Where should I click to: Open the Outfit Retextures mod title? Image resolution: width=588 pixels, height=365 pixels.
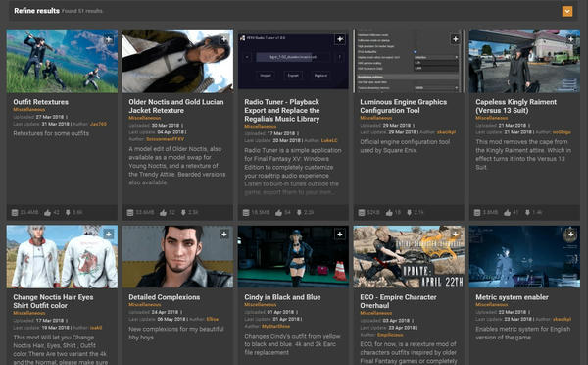coord(41,102)
